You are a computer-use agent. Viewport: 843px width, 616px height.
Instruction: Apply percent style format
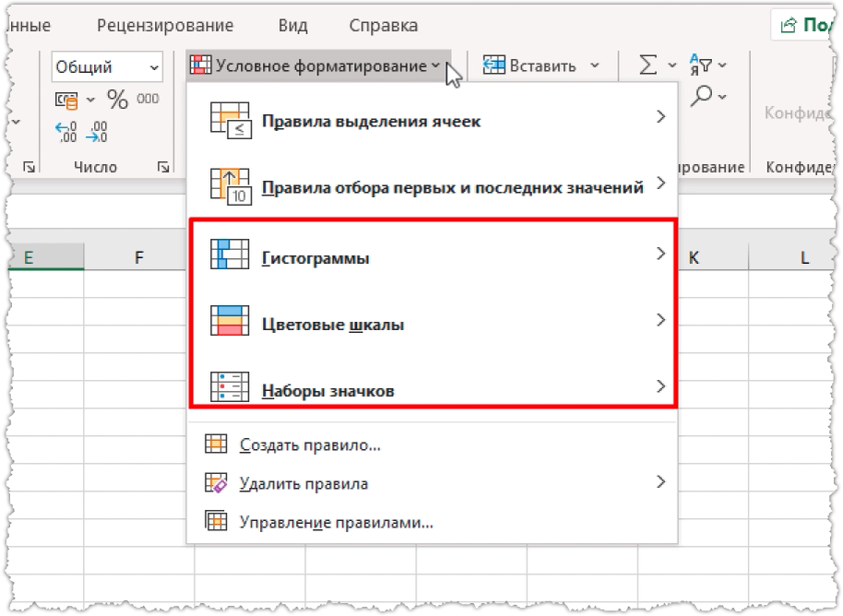coord(117,100)
